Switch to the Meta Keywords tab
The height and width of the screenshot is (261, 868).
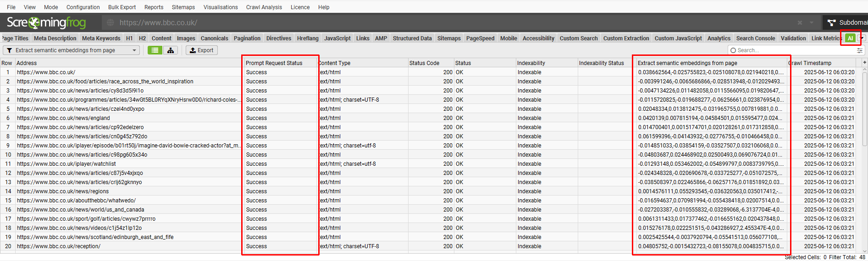(x=101, y=38)
